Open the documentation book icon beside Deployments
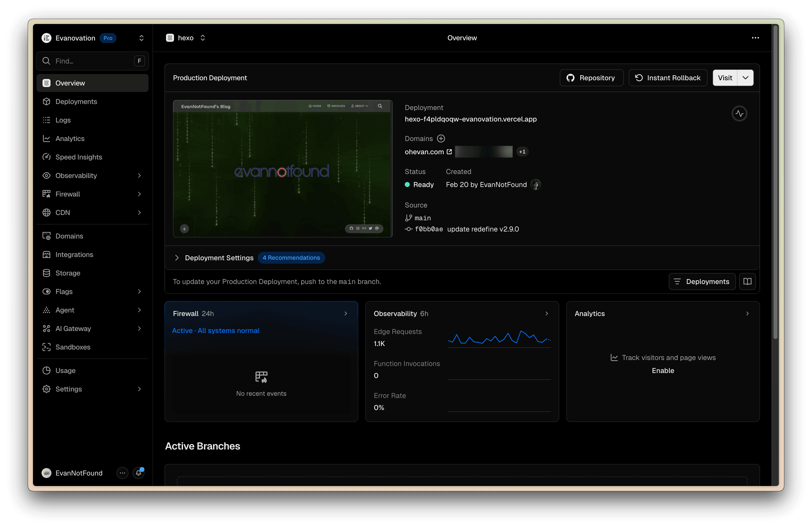This screenshot has height=528, width=812. [747, 281]
